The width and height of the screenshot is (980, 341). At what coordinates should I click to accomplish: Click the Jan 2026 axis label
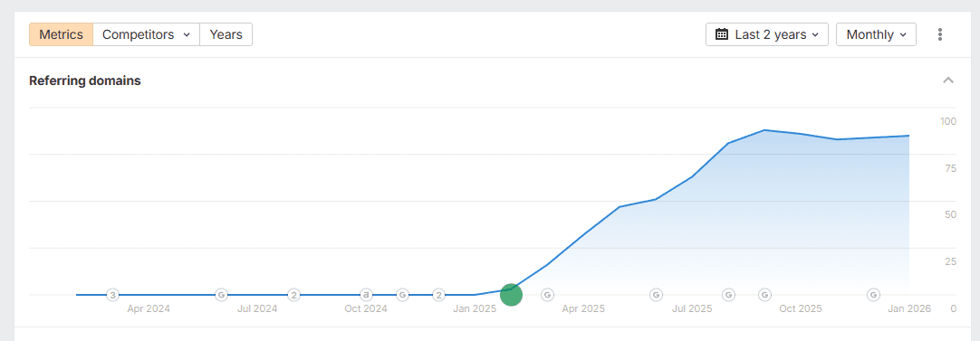tap(910, 308)
